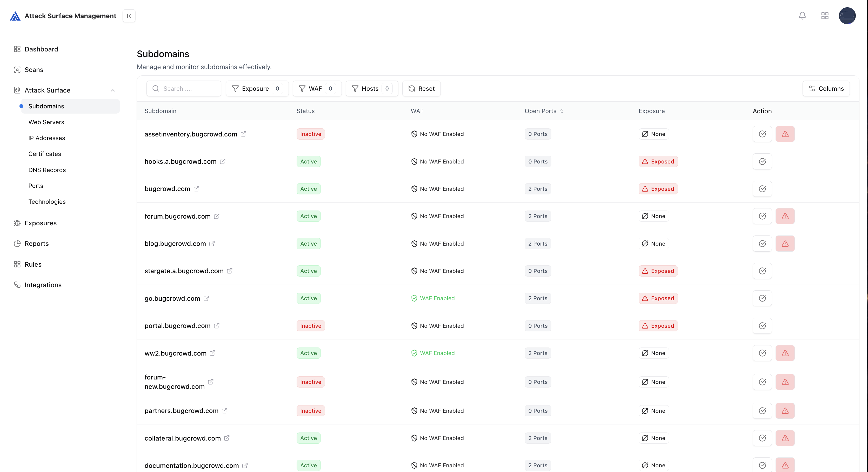Mark assetinventory.bugcrowd.com as resolved via check action
Image resolution: width=868 pixels, height=472 pixels.
(x=763, y=134)
